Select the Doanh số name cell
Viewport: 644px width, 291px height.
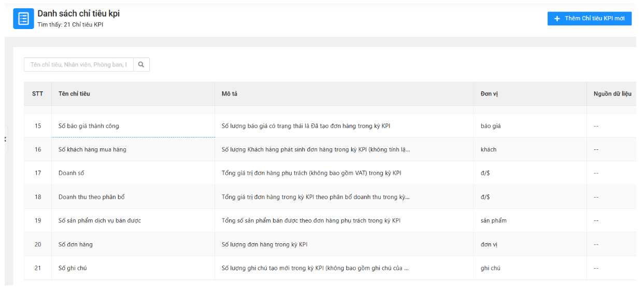coord(133,173)
